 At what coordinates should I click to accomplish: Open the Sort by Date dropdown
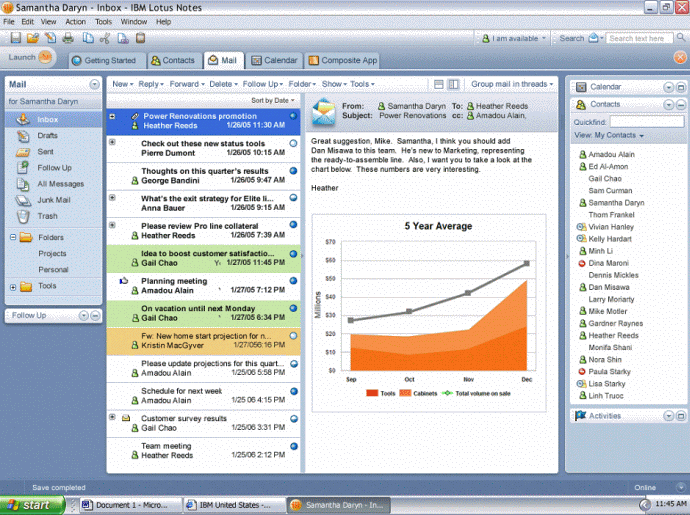[273, 100]
